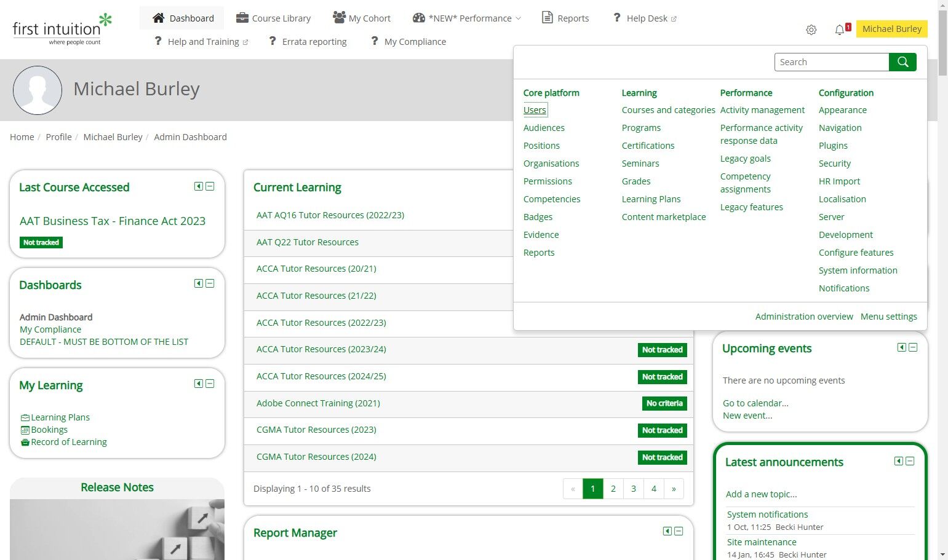Click the home icon beside Dashboard

click(x=159, y=18)
